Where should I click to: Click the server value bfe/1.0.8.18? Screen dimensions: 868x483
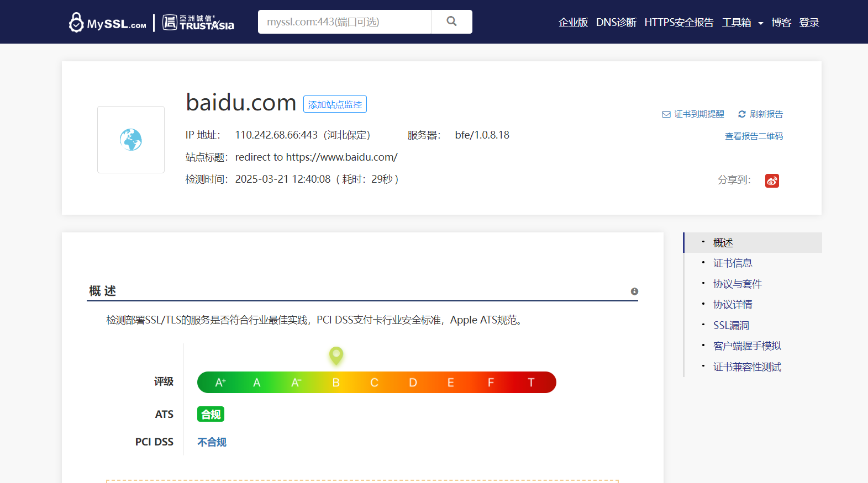pos(482,135)
